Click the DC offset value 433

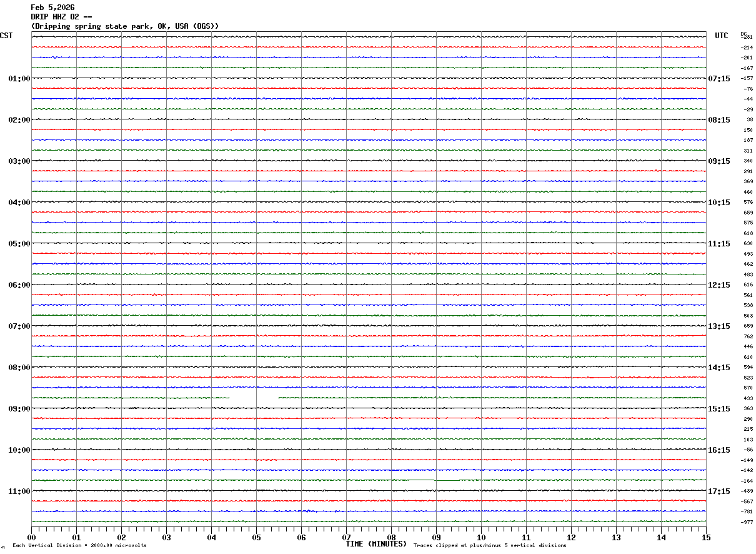(748, 398)
